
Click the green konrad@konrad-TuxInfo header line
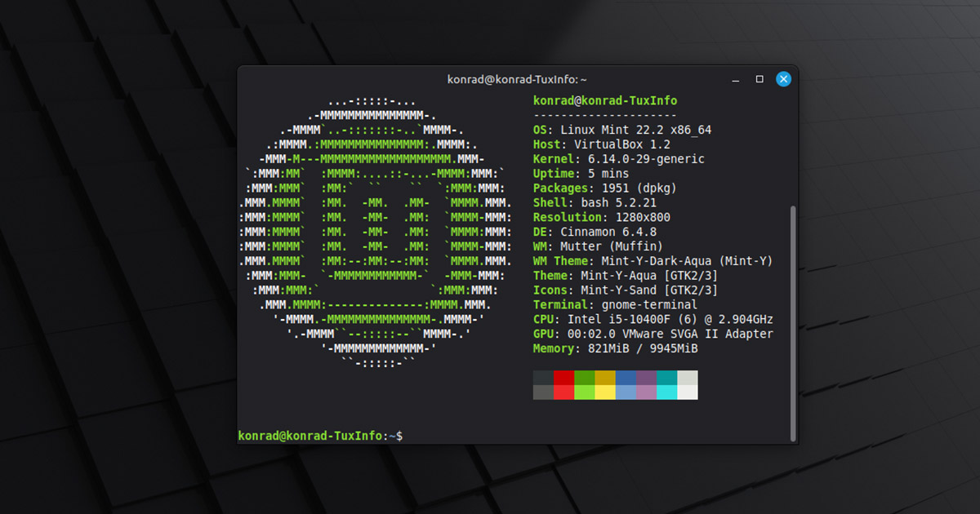tap(605, 100)
